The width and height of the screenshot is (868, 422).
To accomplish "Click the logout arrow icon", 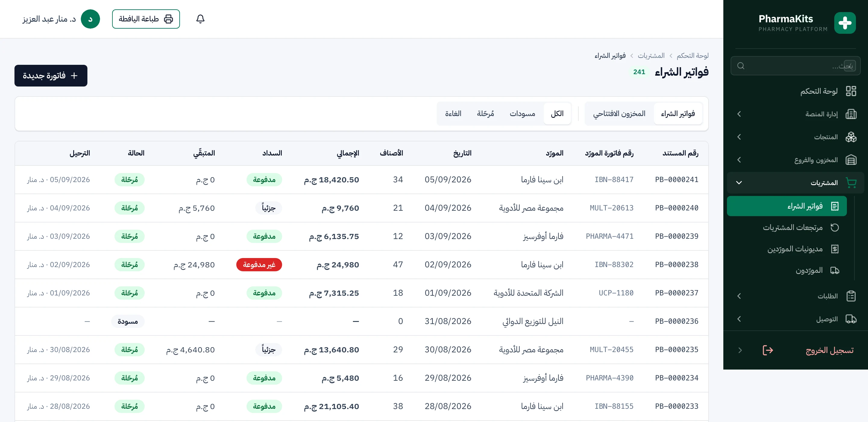I will point(768,350).
